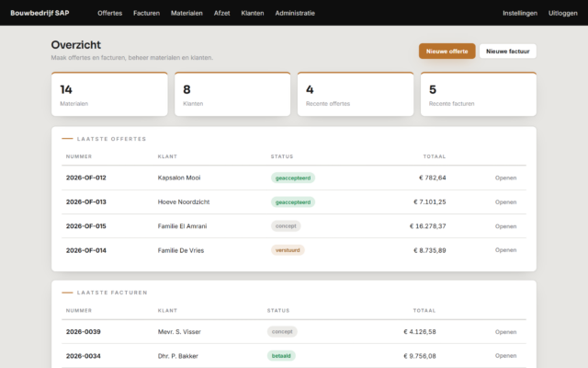588x368 pixels.
Task: Open the 8 Klanten stat card
Action: click(232, 94)
